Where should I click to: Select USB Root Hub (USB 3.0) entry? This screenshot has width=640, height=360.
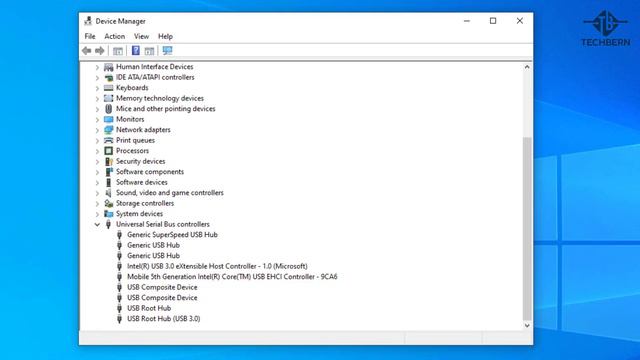(164, 319)
